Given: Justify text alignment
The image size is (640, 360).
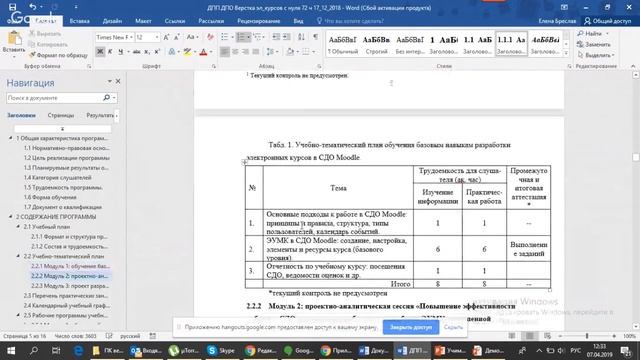Looking at the screenshot, I should (x=256, y=52).
